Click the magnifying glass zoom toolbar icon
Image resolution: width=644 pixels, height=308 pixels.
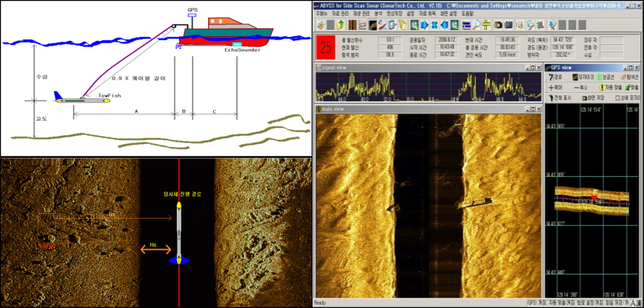pos(478,25)
